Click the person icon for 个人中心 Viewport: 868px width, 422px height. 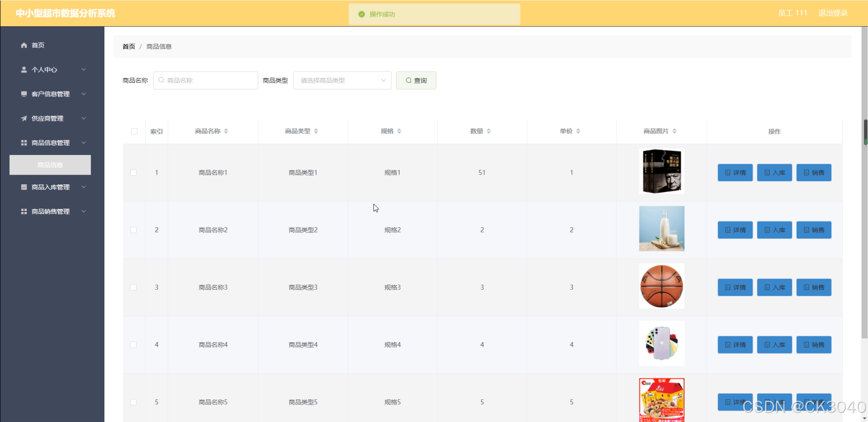click(24, 69)
